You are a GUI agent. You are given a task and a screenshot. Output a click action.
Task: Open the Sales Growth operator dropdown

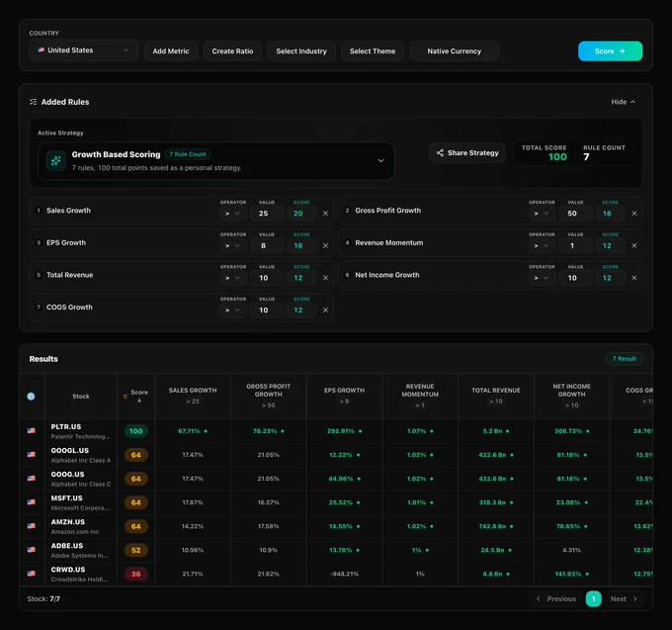[232, 214]
